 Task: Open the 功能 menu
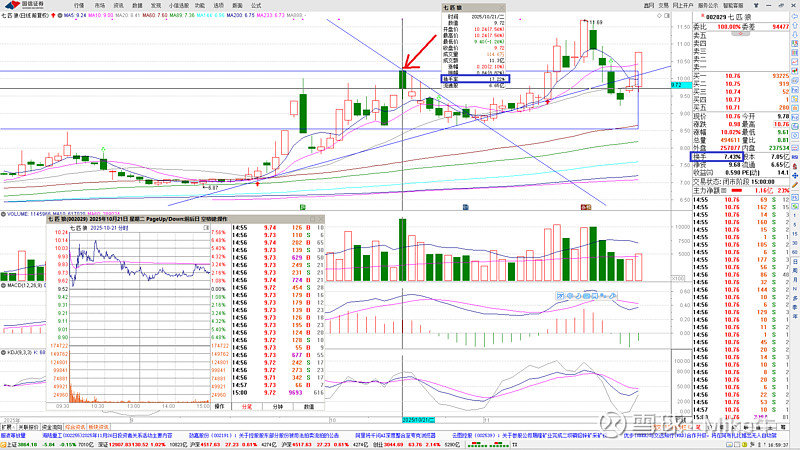[200, 5]
